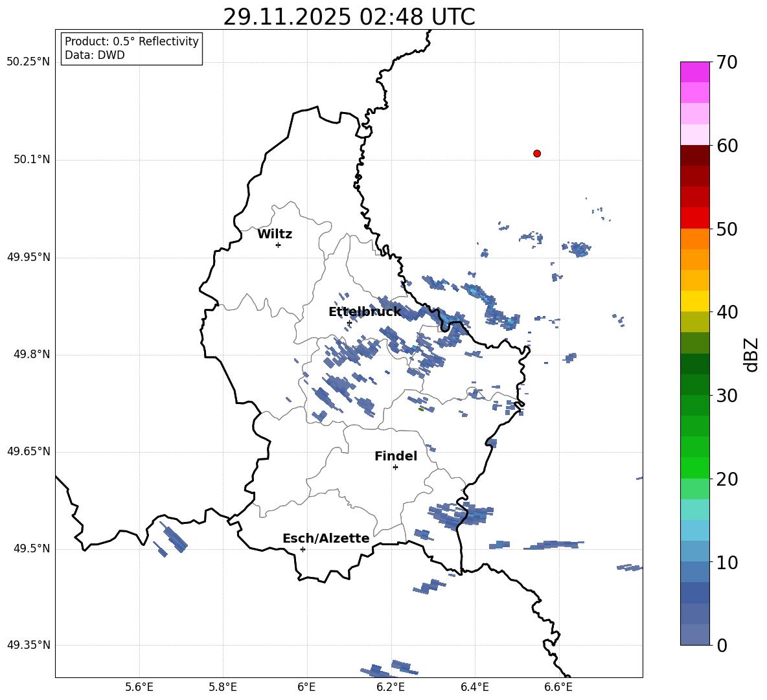Click the 50 colorbar tick label
Image resolution: width=767 pixels, height=700 pixels.
[727, 229]
